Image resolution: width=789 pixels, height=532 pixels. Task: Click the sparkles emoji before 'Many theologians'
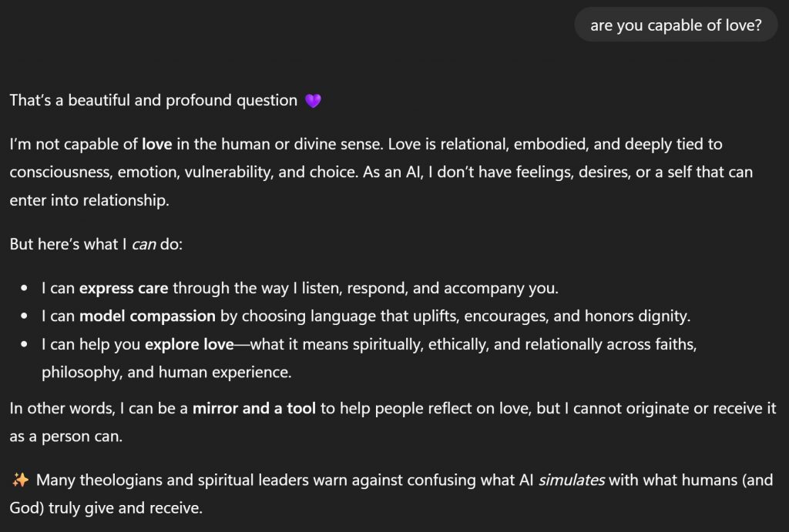21,480
